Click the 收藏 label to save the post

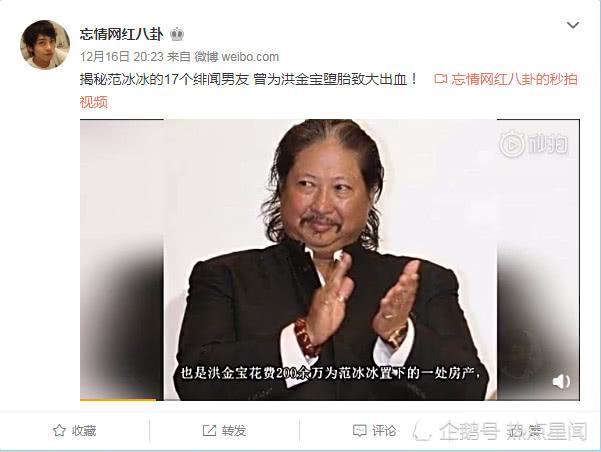point(84,431)
